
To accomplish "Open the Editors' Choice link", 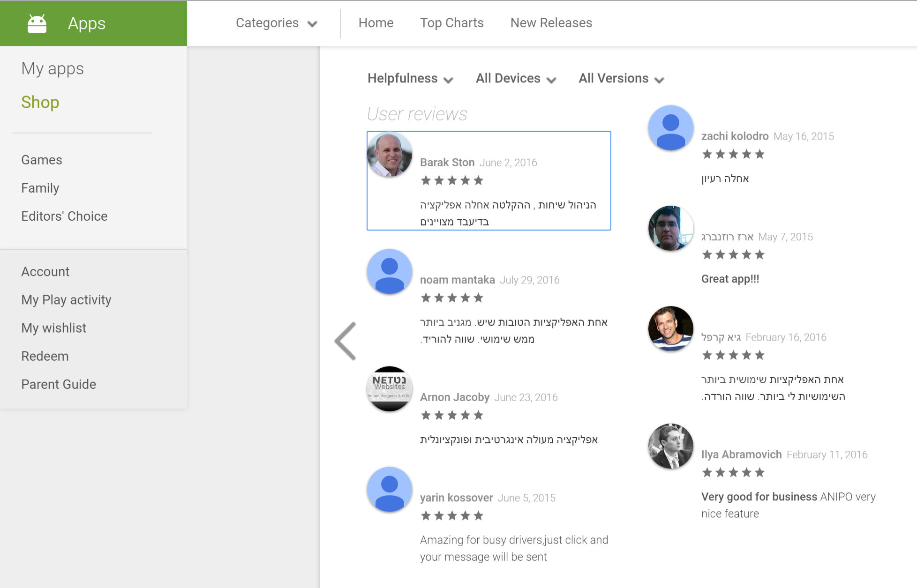I will click(64, 216).
